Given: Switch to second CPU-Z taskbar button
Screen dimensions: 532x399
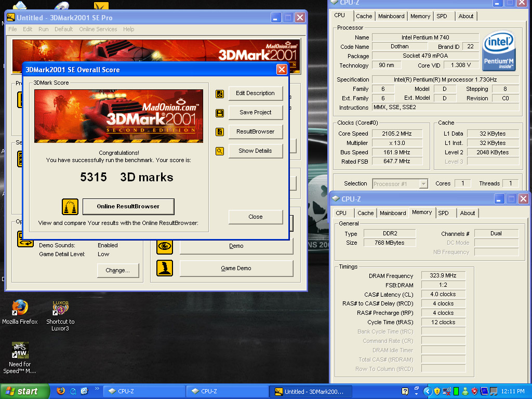Looking at the screenshot, I should click(x=227, y=391).
